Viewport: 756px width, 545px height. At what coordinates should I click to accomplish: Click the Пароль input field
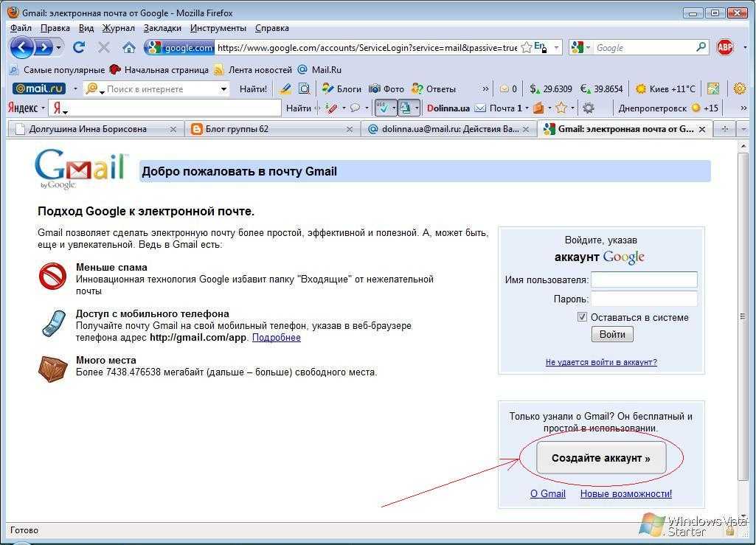tap(644, 299)
